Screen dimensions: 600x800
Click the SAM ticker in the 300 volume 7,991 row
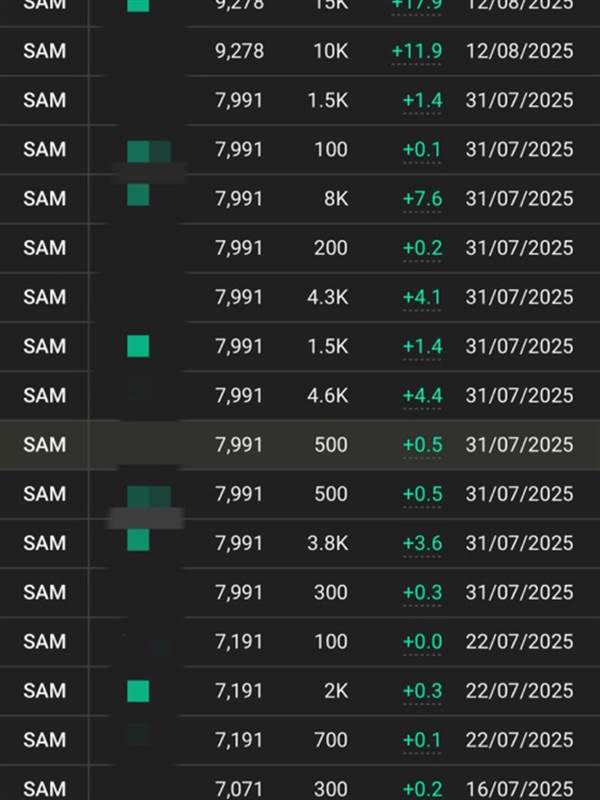click(45, 593)
